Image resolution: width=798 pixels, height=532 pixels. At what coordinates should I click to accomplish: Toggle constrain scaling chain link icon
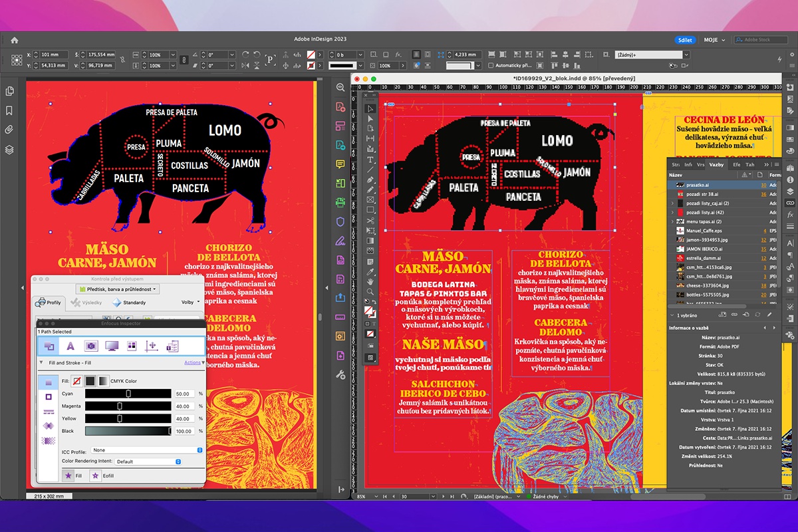pos(183,60)
